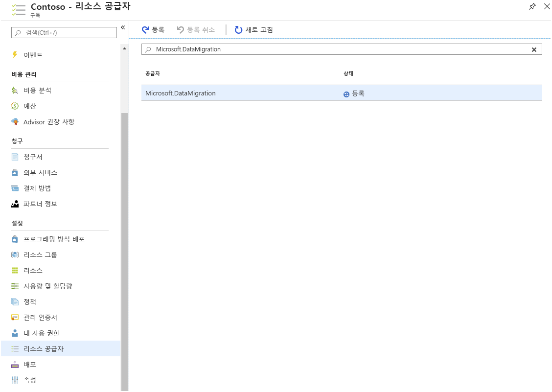Click the 리소스 그룹 cube icon

[x=15, y=254]
